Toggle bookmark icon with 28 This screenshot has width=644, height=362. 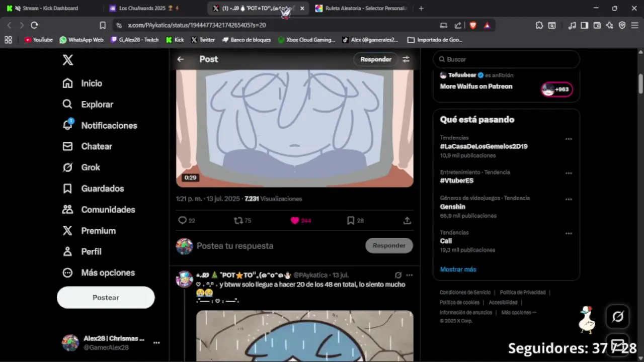(355, 220)
